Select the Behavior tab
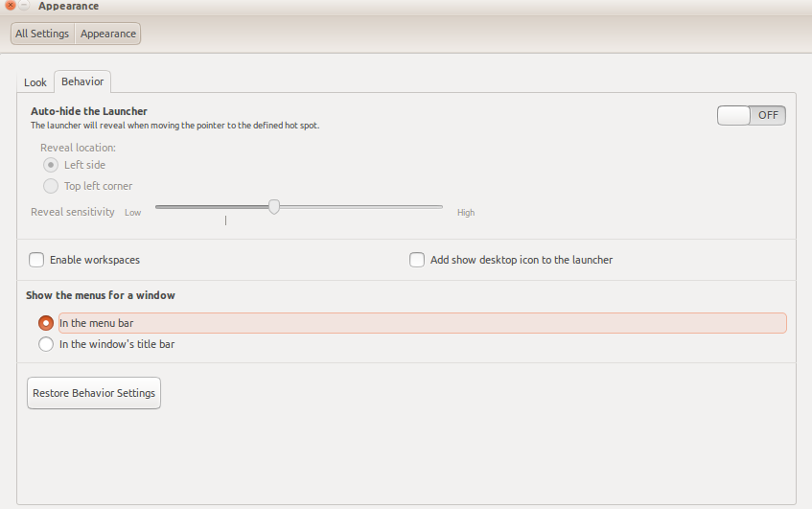 pyautogui.click(x=82, y=81)
